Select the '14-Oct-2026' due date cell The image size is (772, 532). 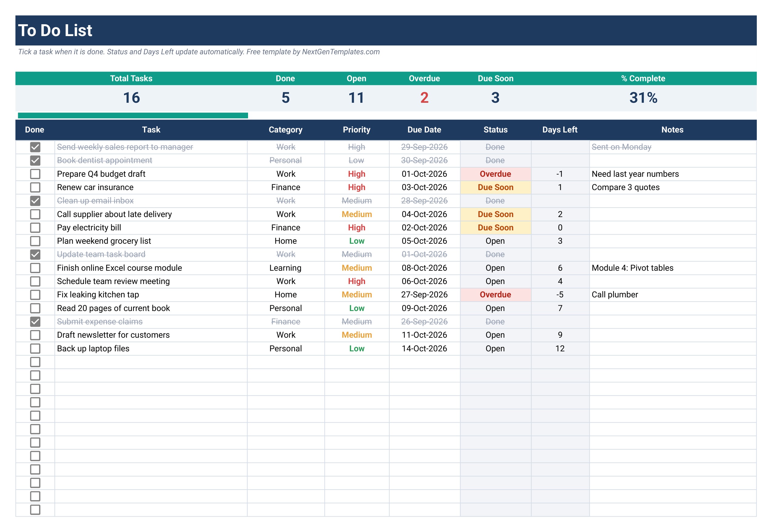coord(424,348)
